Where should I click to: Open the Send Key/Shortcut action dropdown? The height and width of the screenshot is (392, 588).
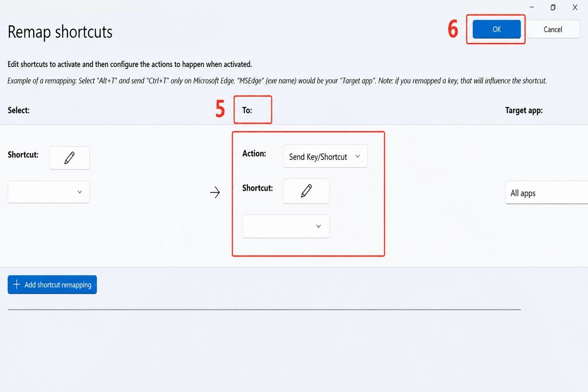tap(325, 157)
